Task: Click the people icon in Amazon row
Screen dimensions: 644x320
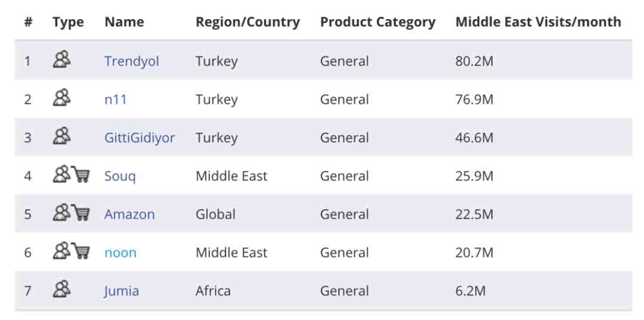Action: point(61,213)
